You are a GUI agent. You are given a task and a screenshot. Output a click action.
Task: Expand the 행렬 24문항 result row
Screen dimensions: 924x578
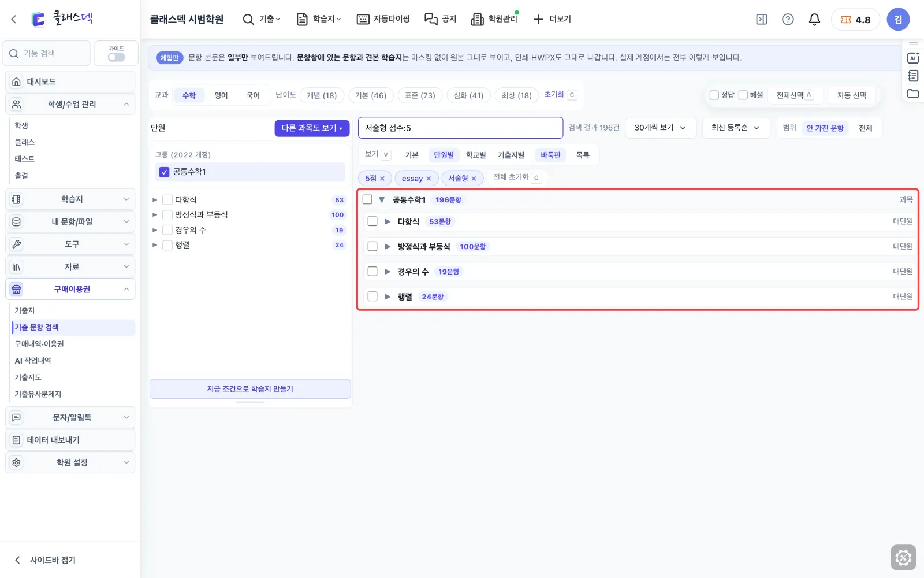(x=388, y=297)
